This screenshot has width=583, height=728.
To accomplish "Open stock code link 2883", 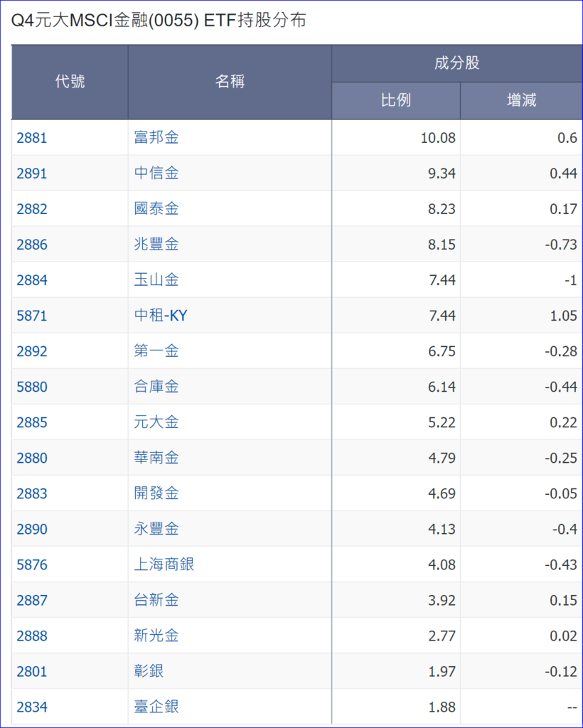I will tap(32, 493).
